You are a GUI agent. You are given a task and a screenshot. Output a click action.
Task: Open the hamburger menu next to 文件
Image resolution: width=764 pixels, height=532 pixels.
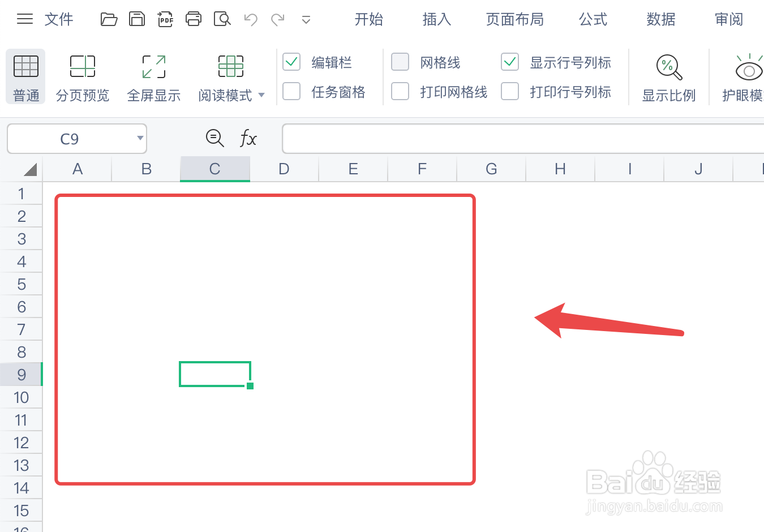click(25, 19)
